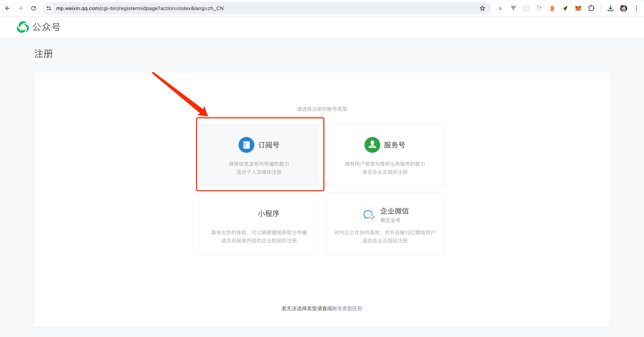Bookmark this page with star icon
Image resolution: width=644 pixels, height=337 pixels.
click(x=482, y=8)
